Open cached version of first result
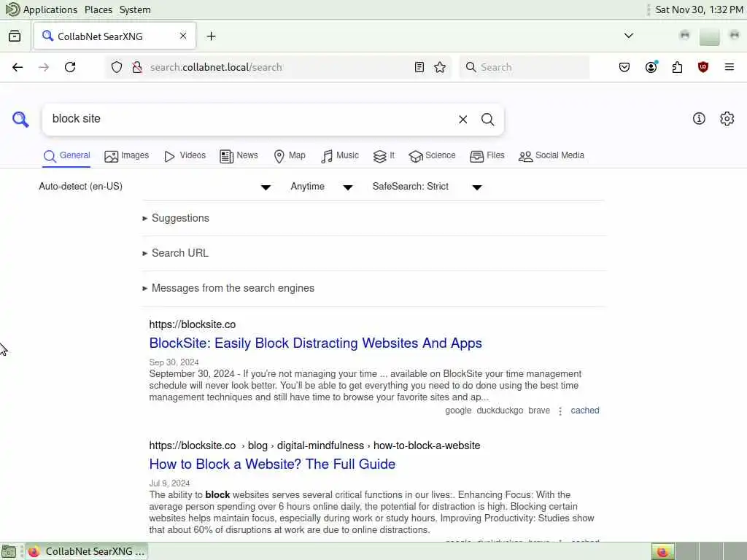 tap(585, 411)
